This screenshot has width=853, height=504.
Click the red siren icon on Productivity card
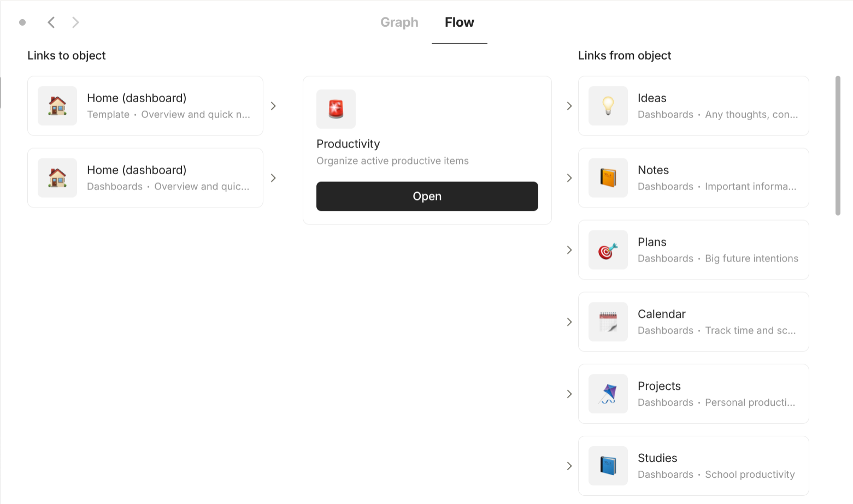coord(336,109)
